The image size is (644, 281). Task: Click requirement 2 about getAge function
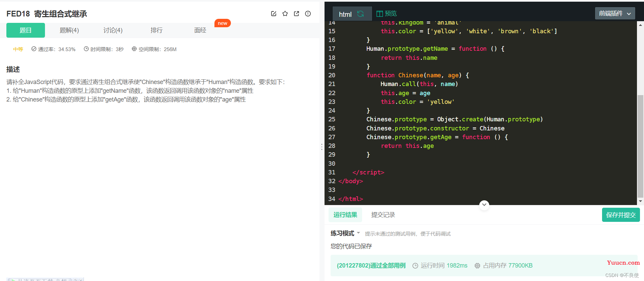[x=126, y=99]
